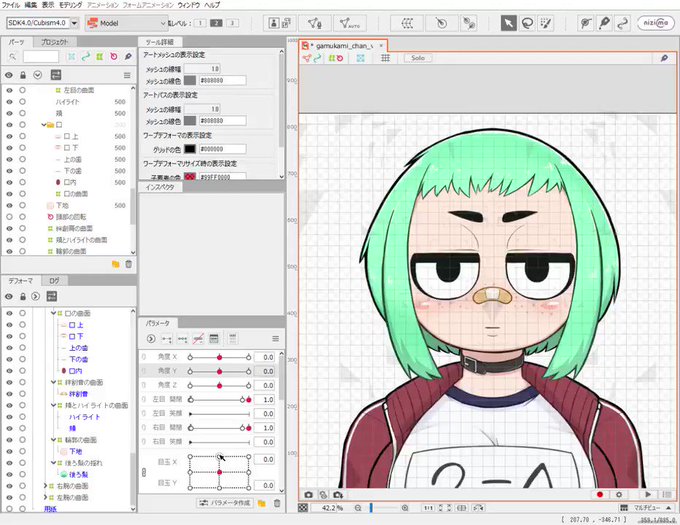Viewport: 680px width, 525px height.
Task: Collapse 絆創膏の曲面 deformer node
Action: click(53, 382)
